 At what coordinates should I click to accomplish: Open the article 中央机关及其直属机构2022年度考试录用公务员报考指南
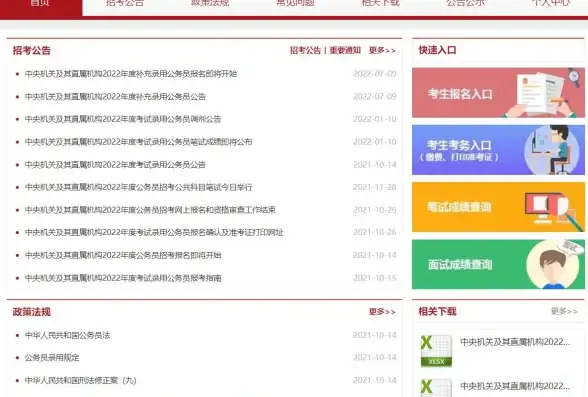(x=123, y=278)
